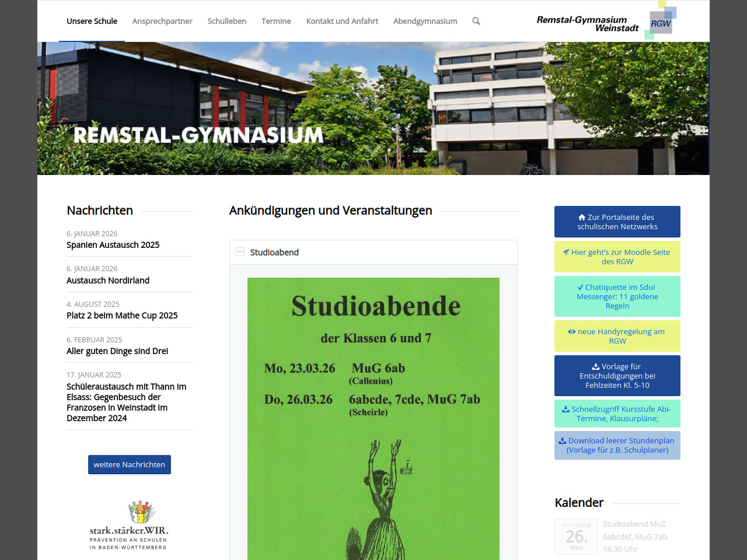This screenshot has width=747, height=560.
Task: Open Schnellzugriff Kursstufe Abi-Termine button
Action: (617, 414)
